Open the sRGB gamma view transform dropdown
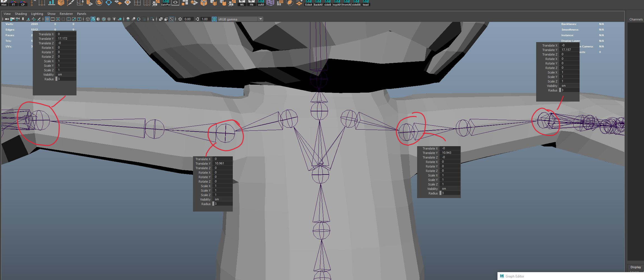The width and height of the screenshot is (644, 280). (260, 19)
